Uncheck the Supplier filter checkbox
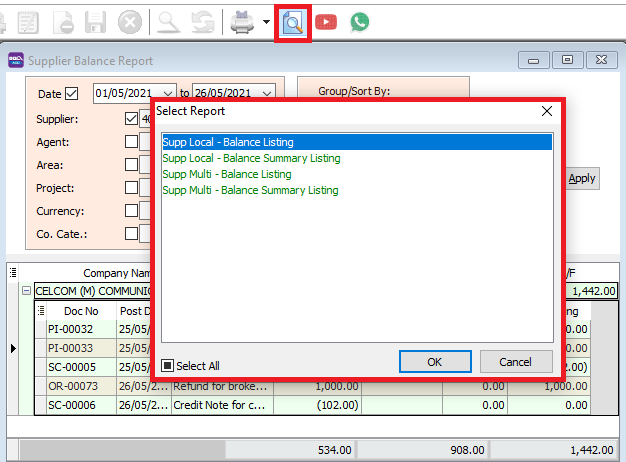Image resolution: width=626 pixels, height=462 pixels. (x=131, y=119)
